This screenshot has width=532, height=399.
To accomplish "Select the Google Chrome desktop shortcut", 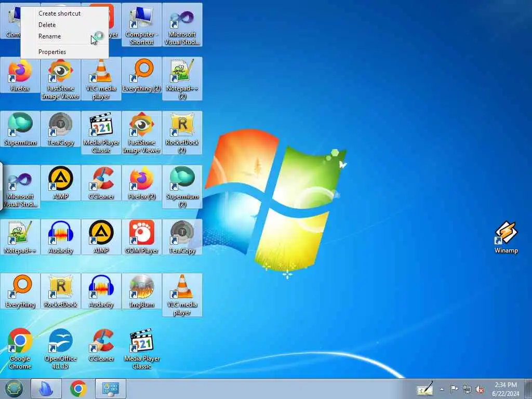I will pyautogui.click(x=20, y=349).
